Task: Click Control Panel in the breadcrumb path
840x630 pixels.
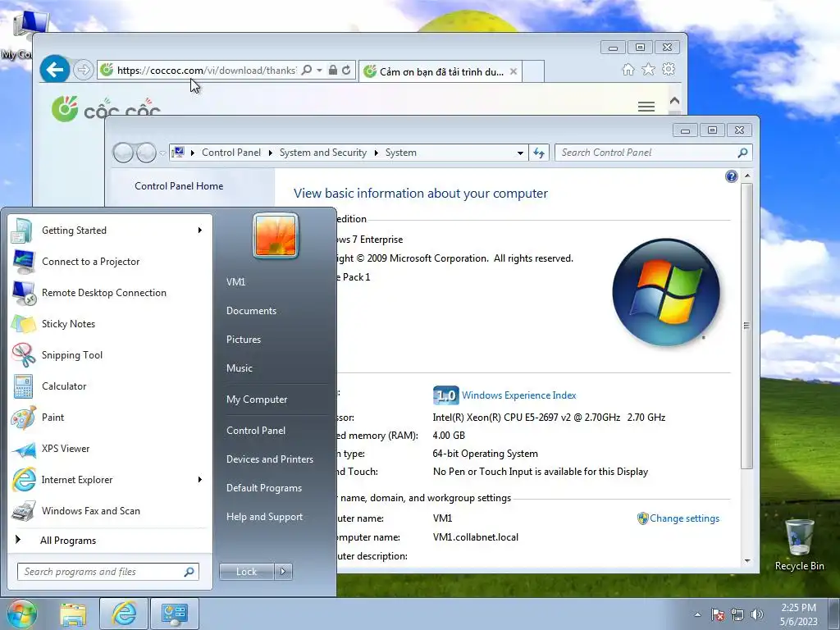Action: click(x=231, y=153)
